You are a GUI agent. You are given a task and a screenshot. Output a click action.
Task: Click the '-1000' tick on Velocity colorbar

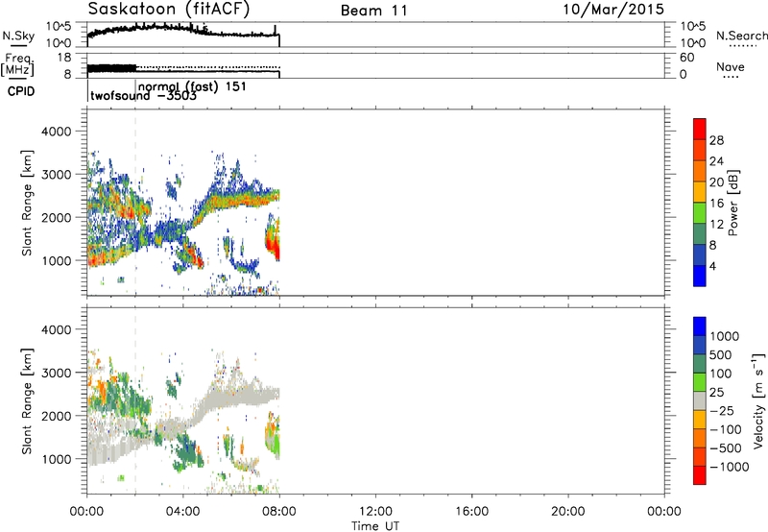[x=730, y=467]
